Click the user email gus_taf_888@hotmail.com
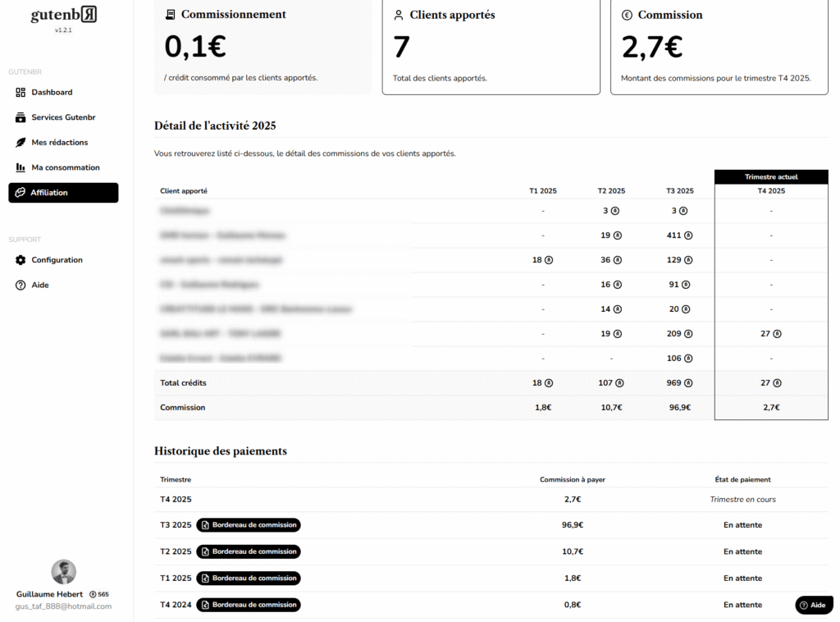Image resolution: width=840 pixels, height=622 pixels. 63,606
